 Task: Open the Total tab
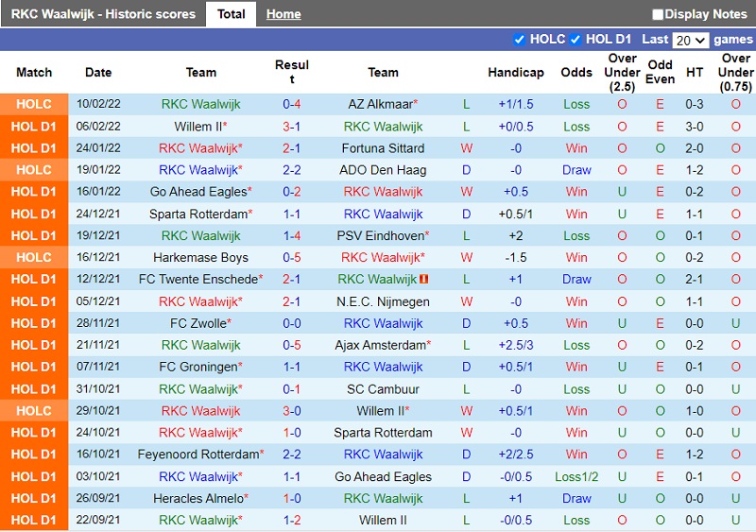pyautogui.click(x=231, y=14)
